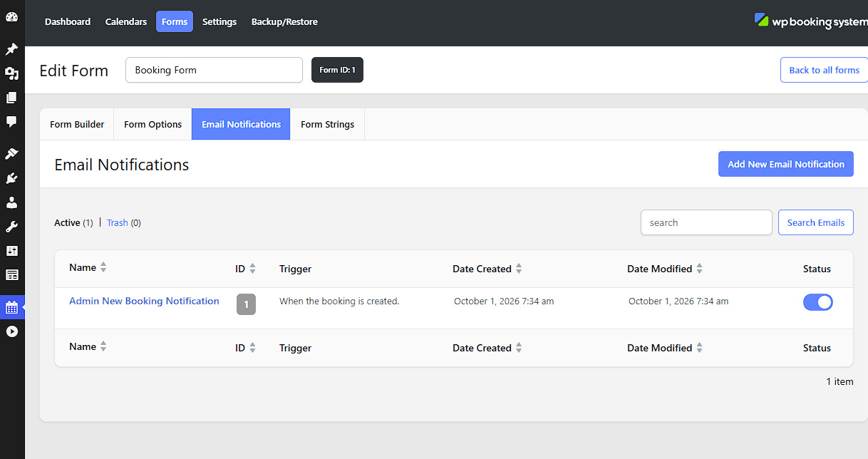
Task: Open Tools via the wrench icon
Action: 11,227
